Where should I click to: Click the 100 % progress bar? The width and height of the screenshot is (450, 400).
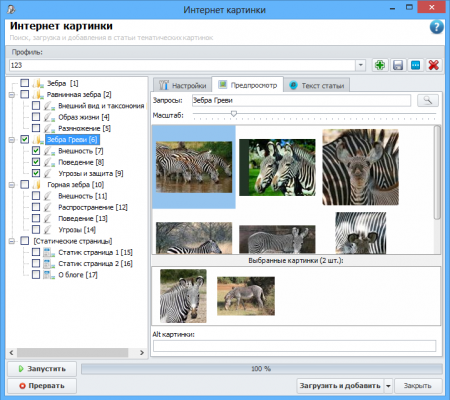(x=262, y=369)
